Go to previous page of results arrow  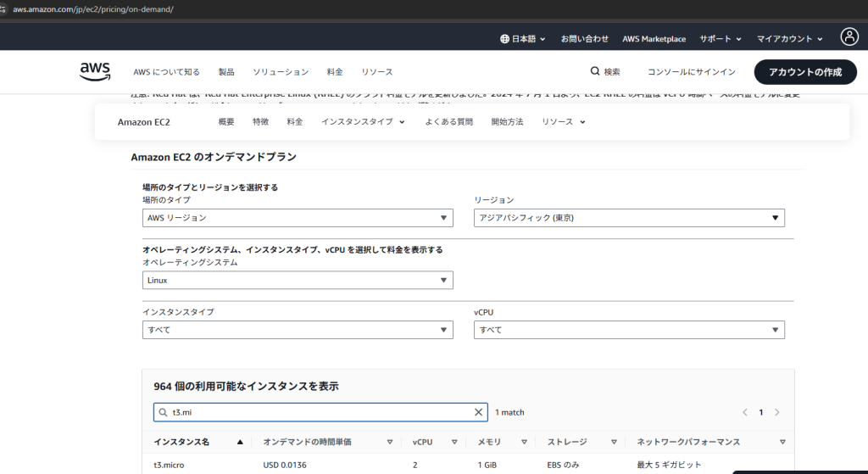point(745,412)
